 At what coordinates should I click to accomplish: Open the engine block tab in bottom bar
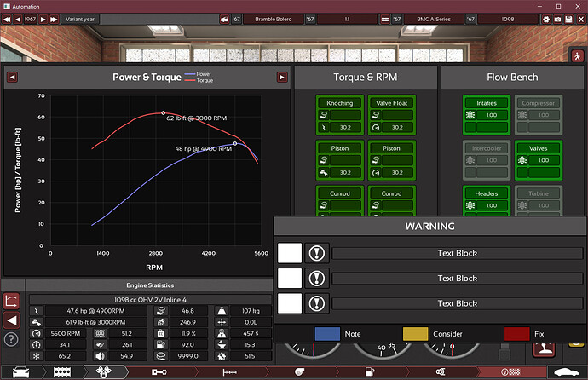point(62,372)
